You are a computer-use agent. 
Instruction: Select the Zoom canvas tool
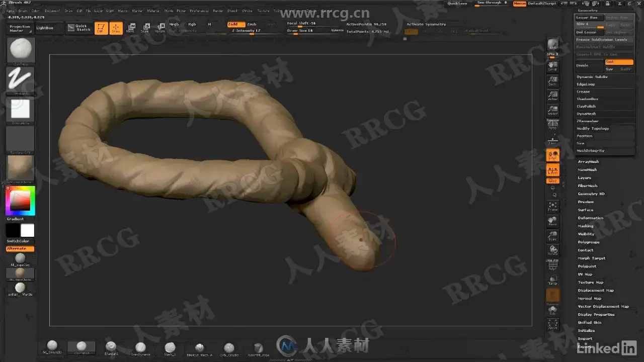pos(553,80)
